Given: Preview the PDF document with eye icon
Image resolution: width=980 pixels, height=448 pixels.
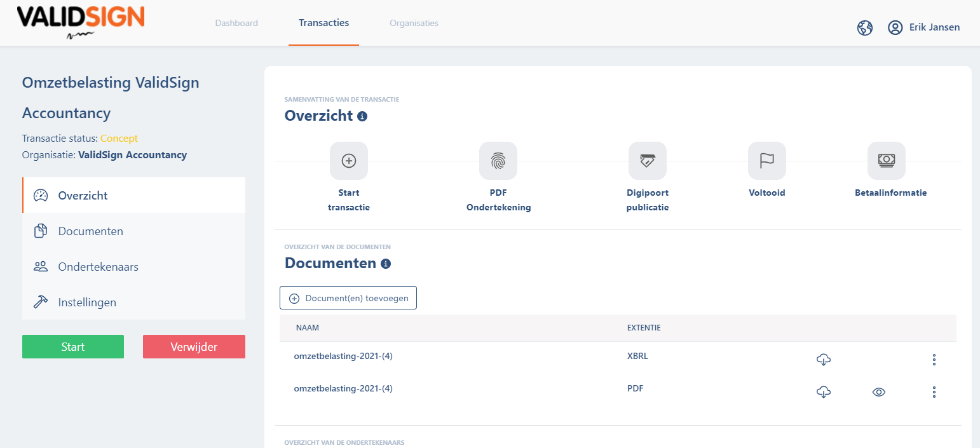Looking at the screenshot, I should point(879,392).
